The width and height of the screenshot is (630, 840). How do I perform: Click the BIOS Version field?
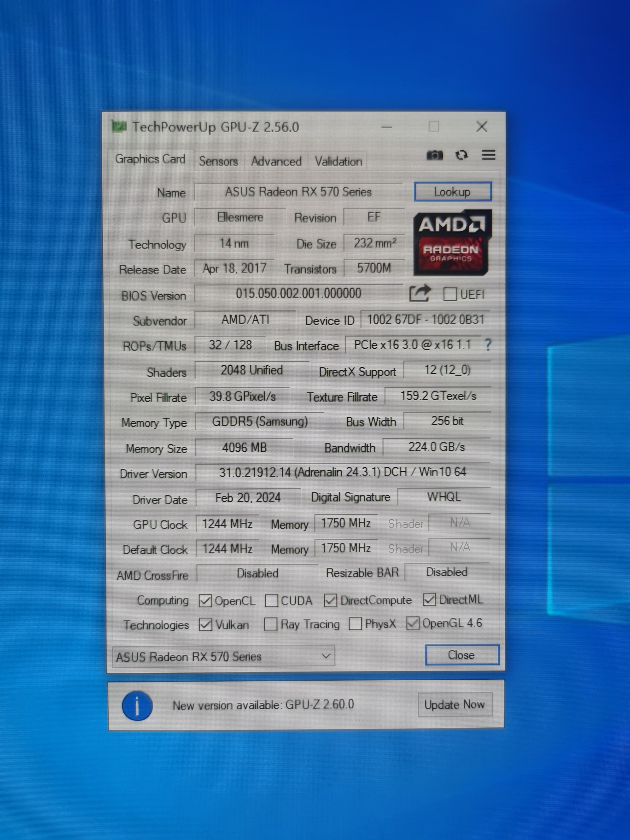[298, 294]
